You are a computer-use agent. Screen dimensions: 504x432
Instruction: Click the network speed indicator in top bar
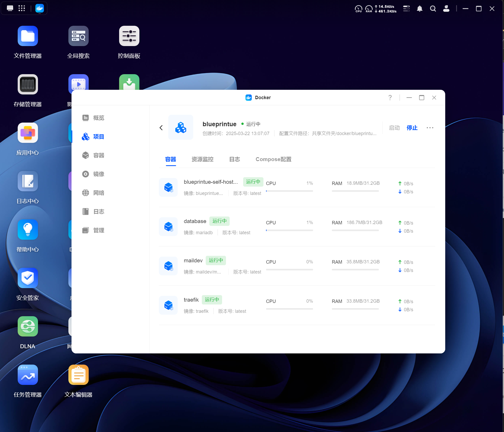385,9
